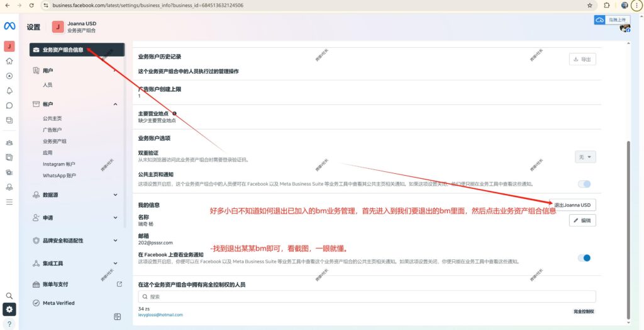Expand 品牌安全和适配性 section
The width and height of the screenshot is (644, 330).
(x=116, y=241)
